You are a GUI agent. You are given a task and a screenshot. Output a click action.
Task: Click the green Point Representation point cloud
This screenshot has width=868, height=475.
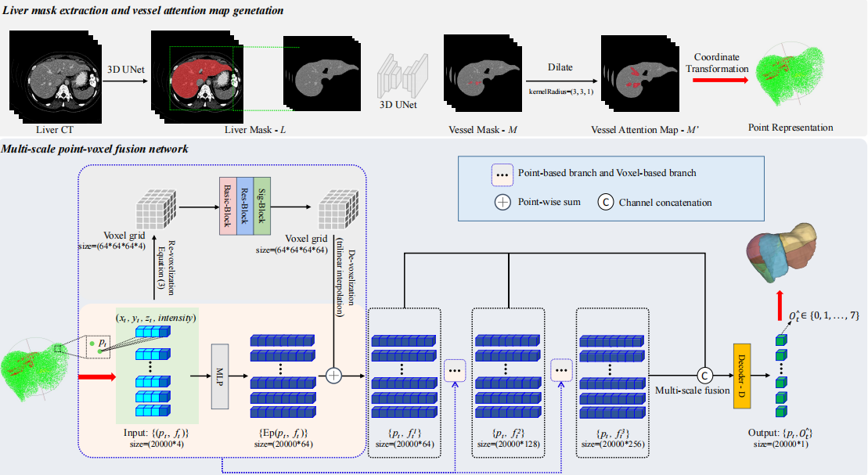[791, 77]
